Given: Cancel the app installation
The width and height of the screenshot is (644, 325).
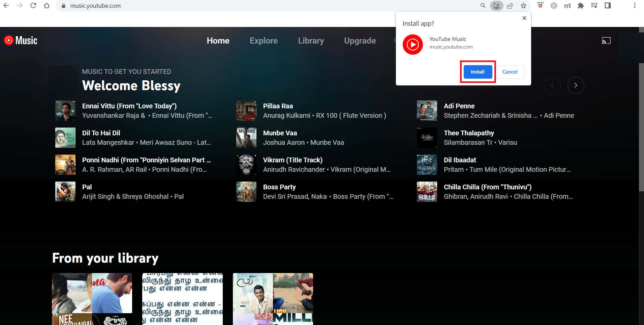Looking at the screenshot, I should [x=510, y=72].
